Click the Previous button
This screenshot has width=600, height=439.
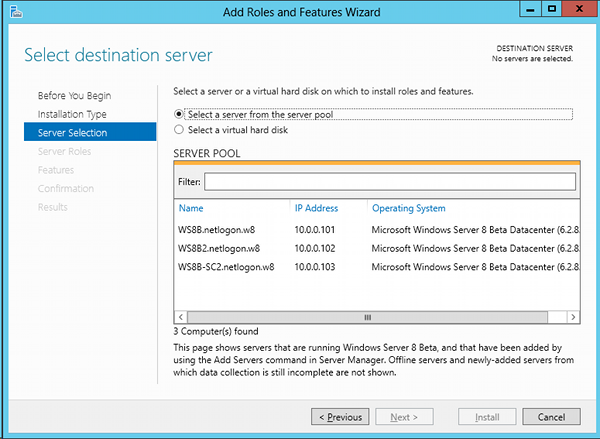coord(340,417)
